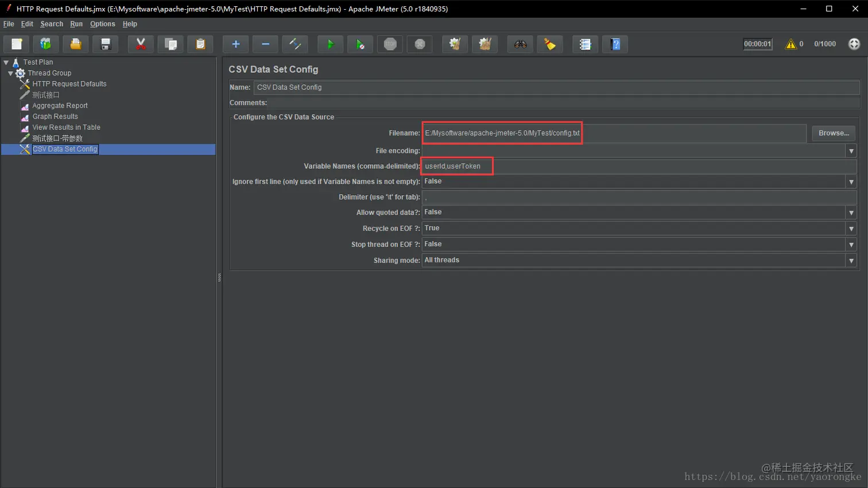Open the Options menu
Image resolution: width=868 pixels, height=488 pixels.
point(103,24)
